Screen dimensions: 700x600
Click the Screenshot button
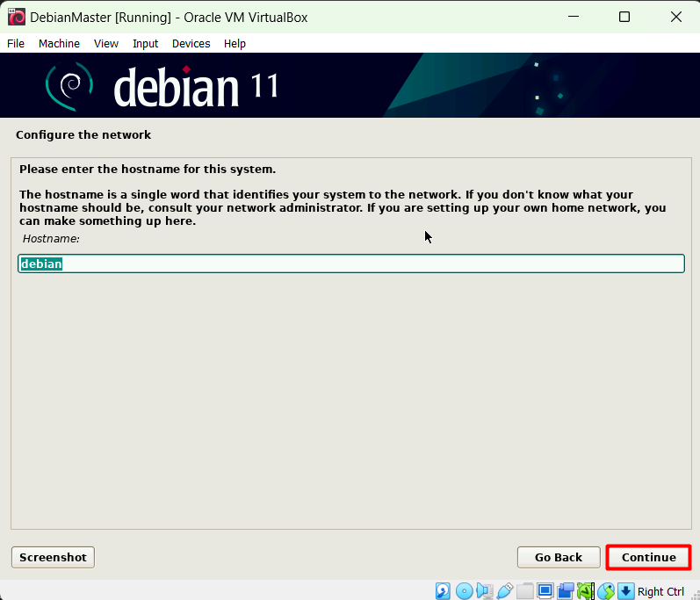point(53,557)
